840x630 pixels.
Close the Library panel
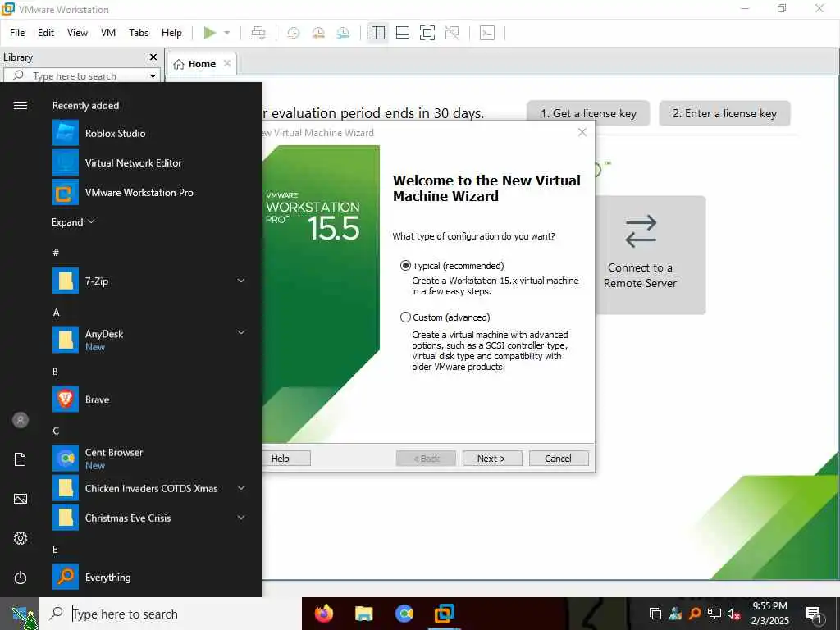pos(153,57)
